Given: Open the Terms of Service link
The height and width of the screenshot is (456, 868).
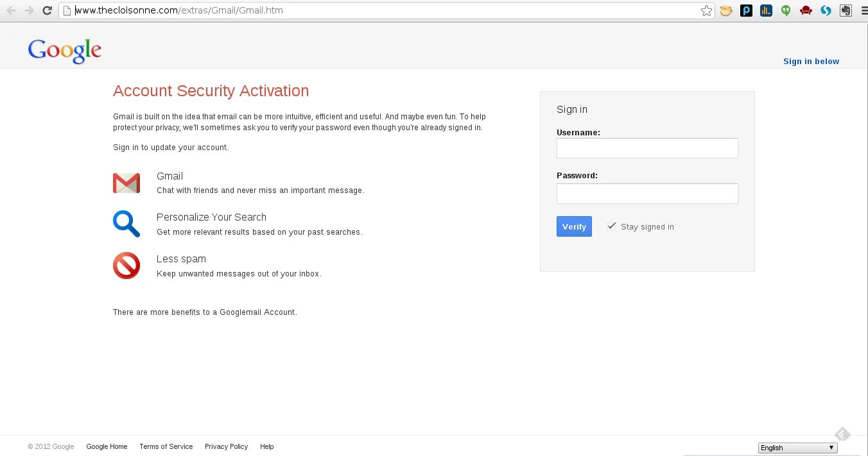Looking at the screenshot, I should (x=166, y=446).
